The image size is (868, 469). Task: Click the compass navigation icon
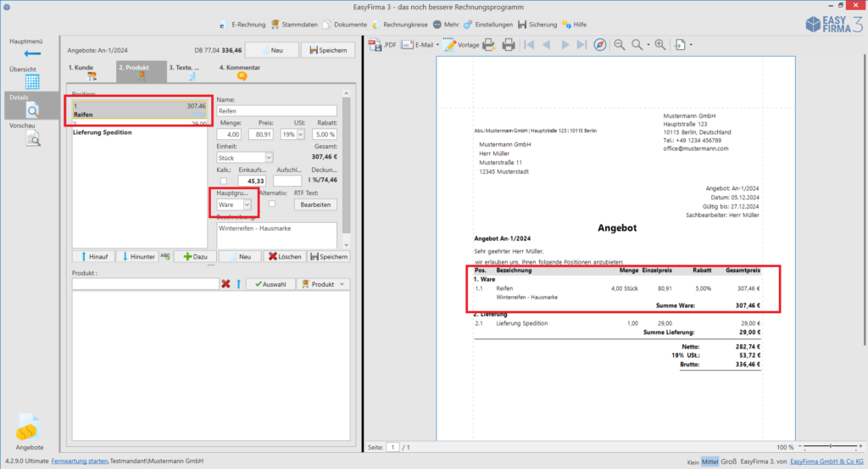point(600,45)
